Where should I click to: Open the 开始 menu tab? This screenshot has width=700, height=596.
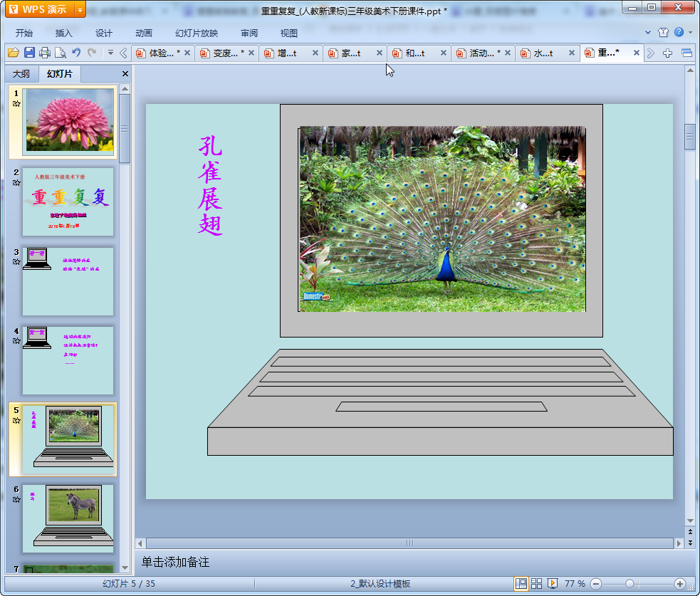click(x=24, y=33)
